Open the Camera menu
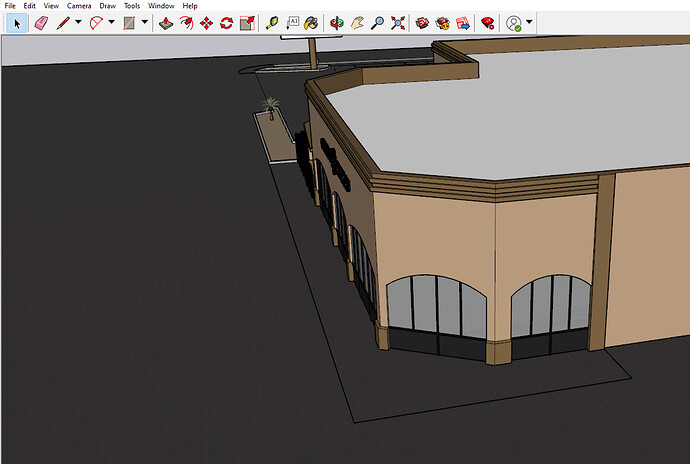Screen dimensions: 690x464 79,6
